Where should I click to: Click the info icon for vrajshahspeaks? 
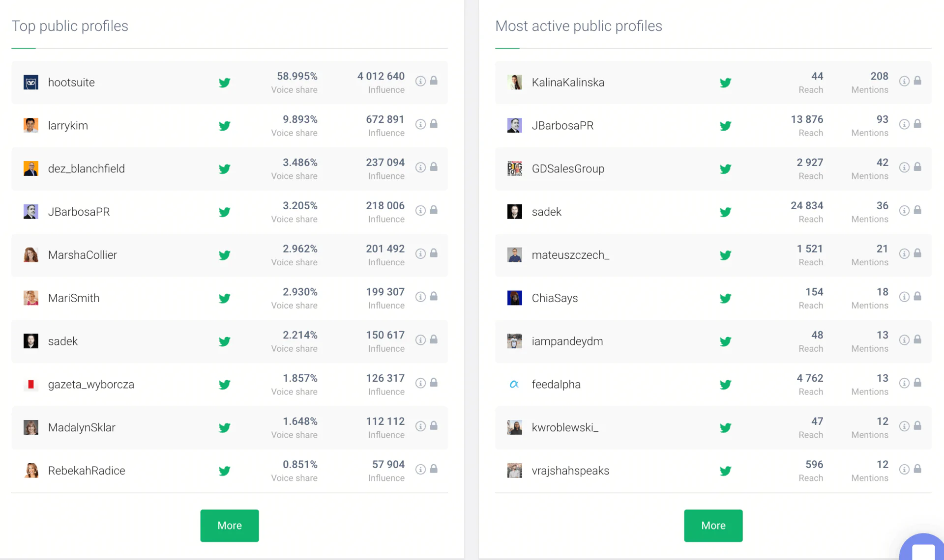point(904,469)
